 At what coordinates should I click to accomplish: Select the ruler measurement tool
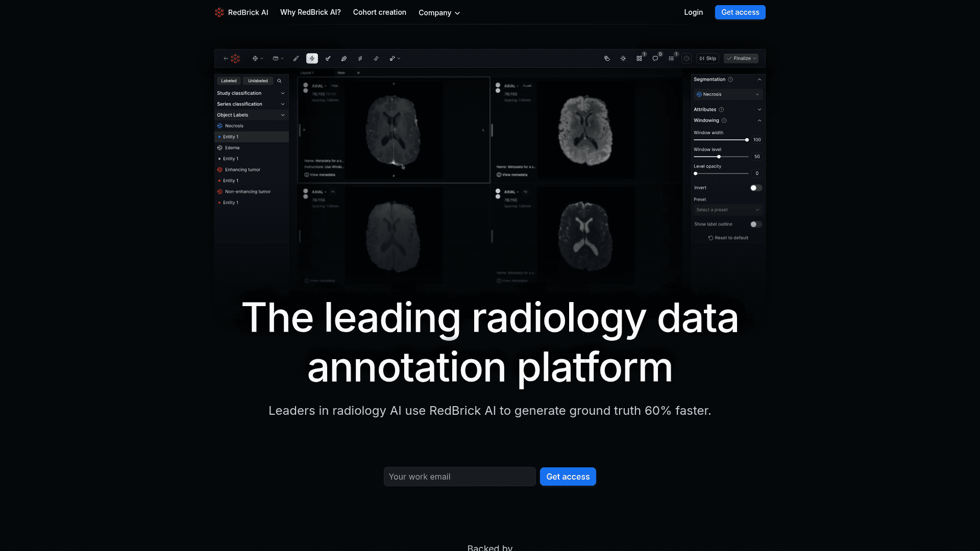pos(276,59)
